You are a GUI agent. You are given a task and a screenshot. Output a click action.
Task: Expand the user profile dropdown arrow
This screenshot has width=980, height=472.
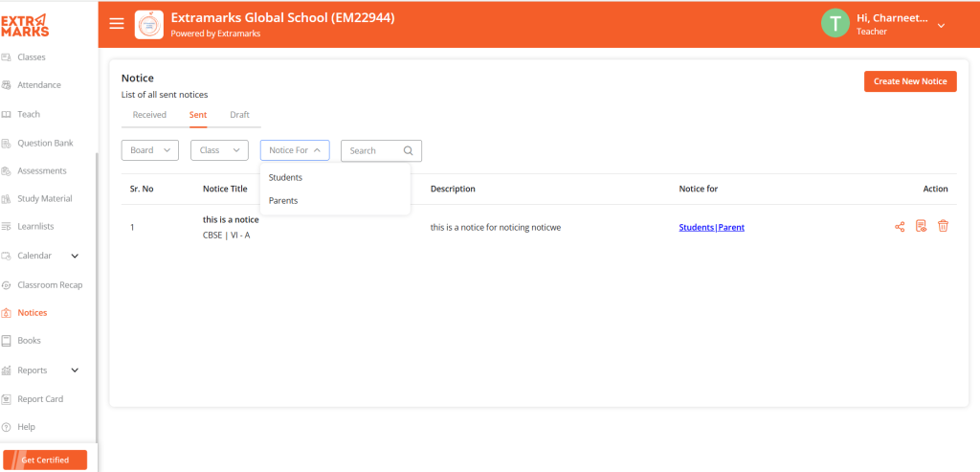tap(941, 26)
